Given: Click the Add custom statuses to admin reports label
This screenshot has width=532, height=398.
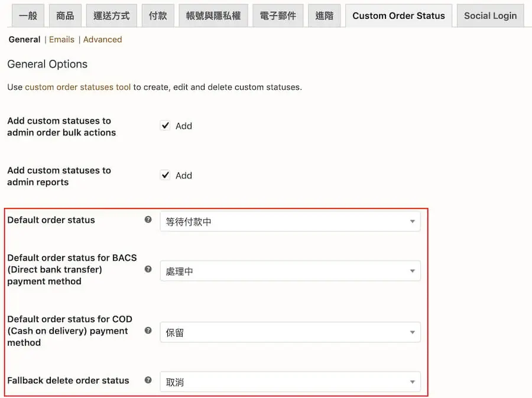Looking at the screenshot, I should (x=59, y=177).
